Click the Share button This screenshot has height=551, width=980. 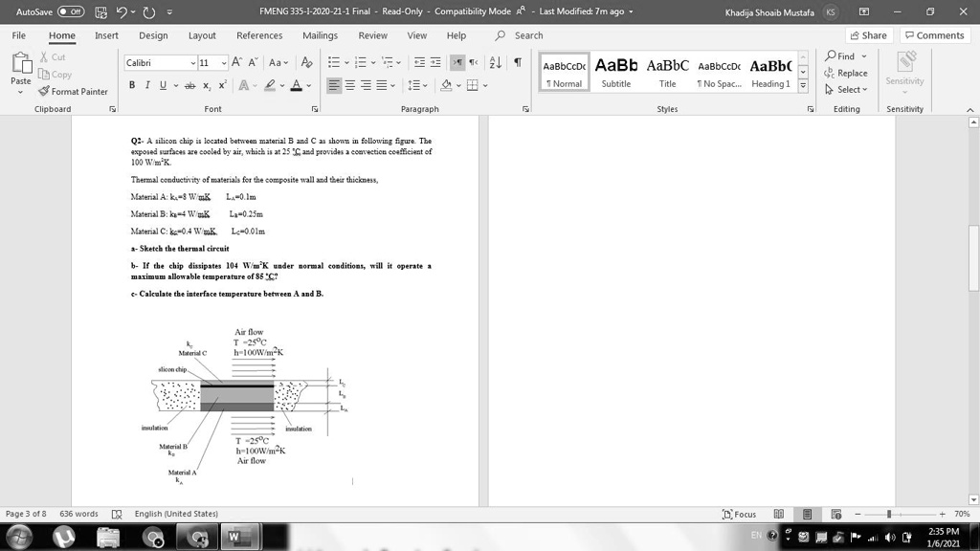tap(868, 35)
